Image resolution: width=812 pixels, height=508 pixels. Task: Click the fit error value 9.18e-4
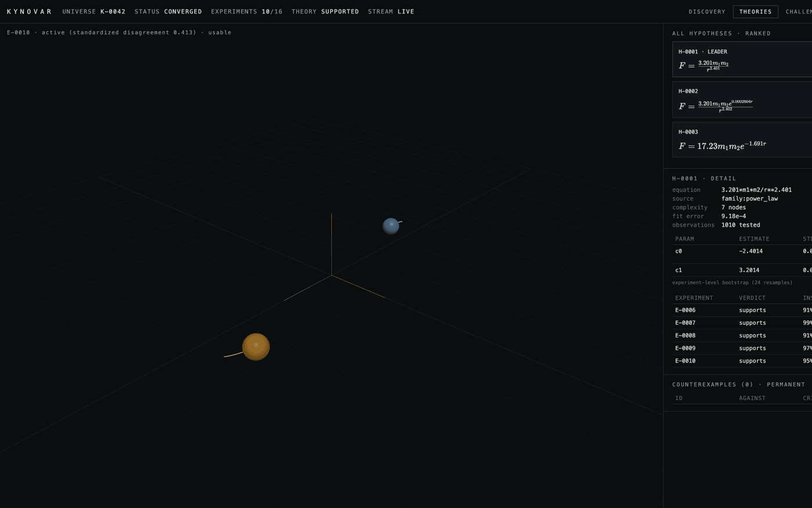pos(734,216)
